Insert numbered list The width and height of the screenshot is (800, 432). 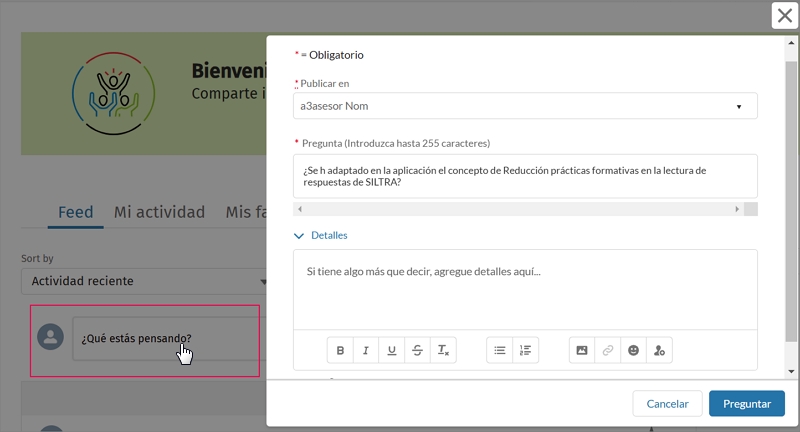coord(526,350)
